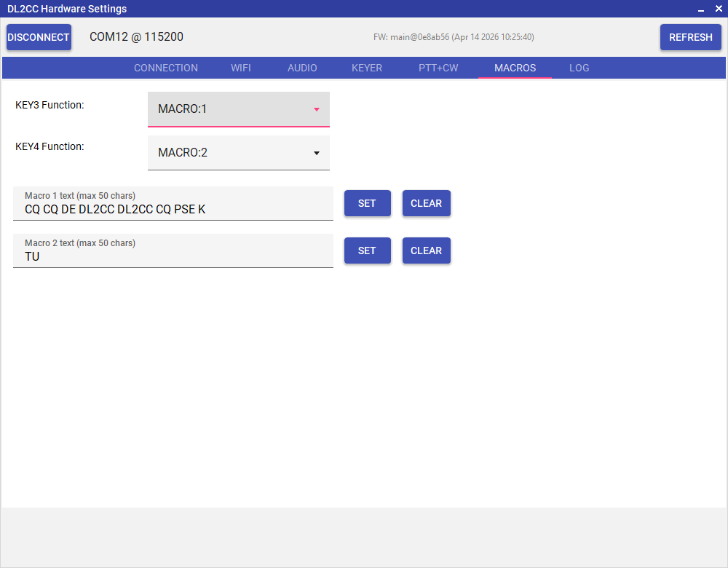Click SET for Macro 2
This screenshot has height=568, width=728.
pos(367,251)
